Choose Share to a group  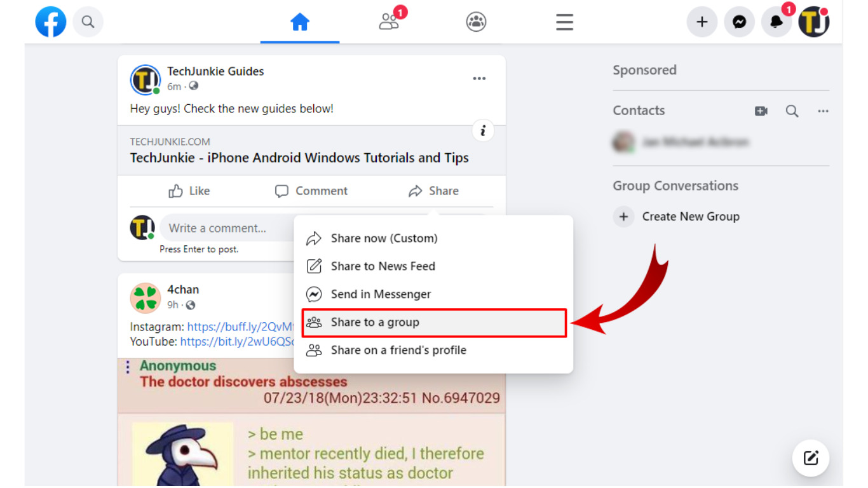pyautogui.click(x=433, y=323)
